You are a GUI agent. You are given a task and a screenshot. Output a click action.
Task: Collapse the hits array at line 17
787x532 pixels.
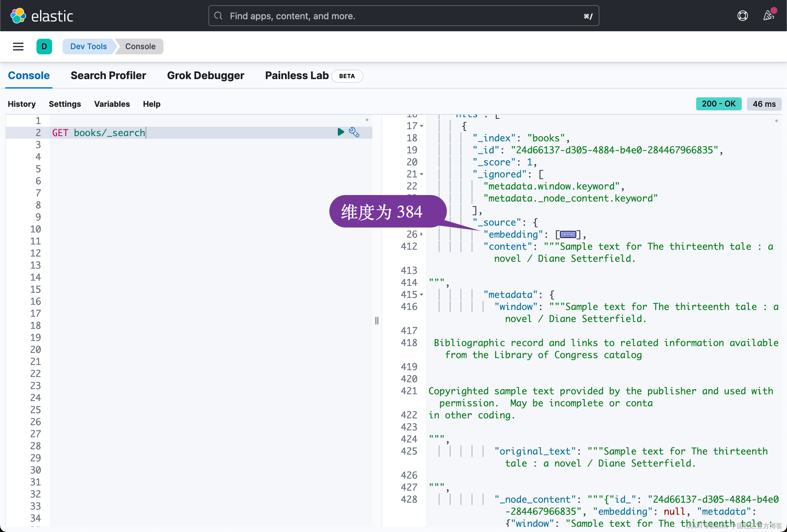tap(422, 126)
